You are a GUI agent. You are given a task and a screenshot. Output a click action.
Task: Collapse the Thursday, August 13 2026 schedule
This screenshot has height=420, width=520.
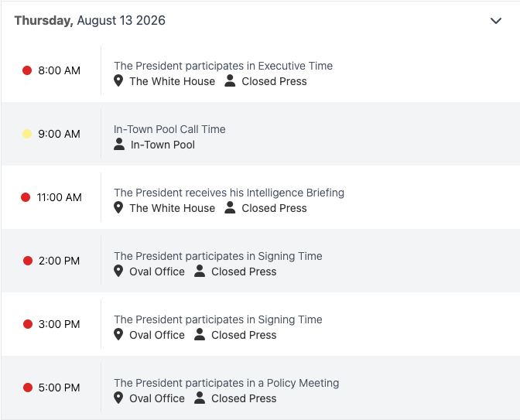(496, 21)
